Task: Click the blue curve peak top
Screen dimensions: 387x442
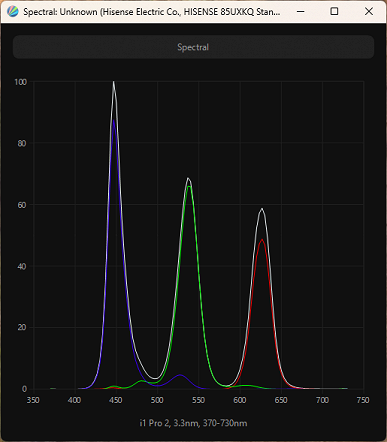Action: coord(114,121)
